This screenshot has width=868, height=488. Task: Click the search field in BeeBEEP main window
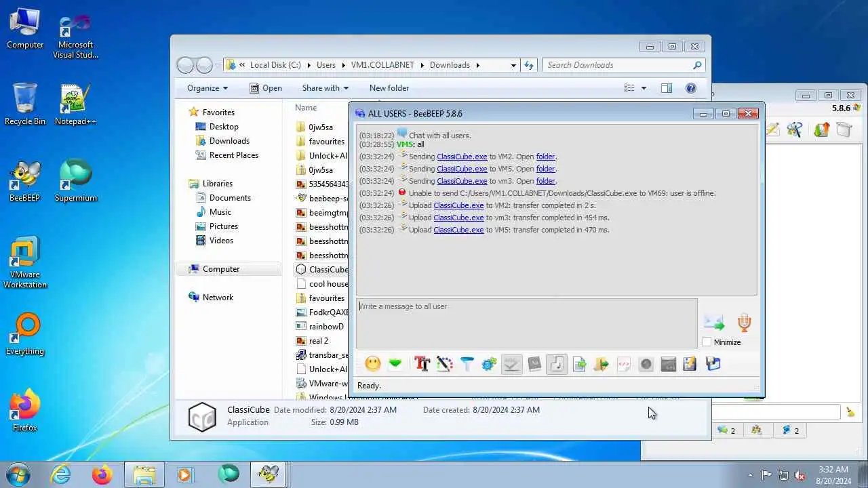click(776, 411)
